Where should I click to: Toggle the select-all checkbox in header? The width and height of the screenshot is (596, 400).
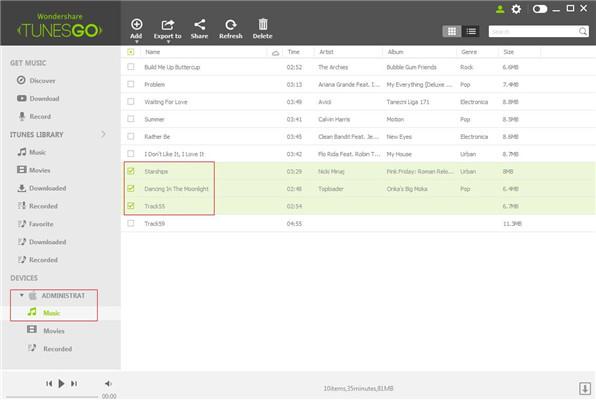coord(131,52)
